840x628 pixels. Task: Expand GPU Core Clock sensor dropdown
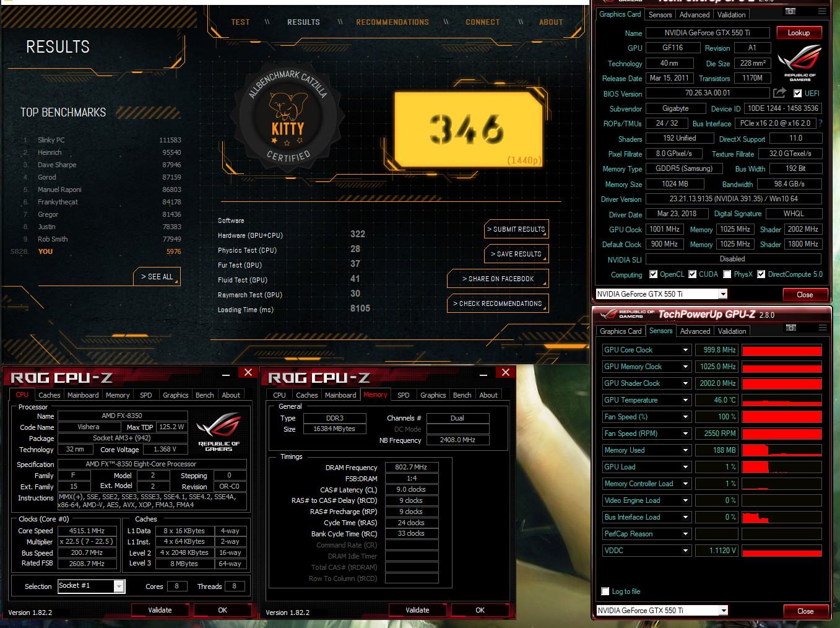coord(685,350)
